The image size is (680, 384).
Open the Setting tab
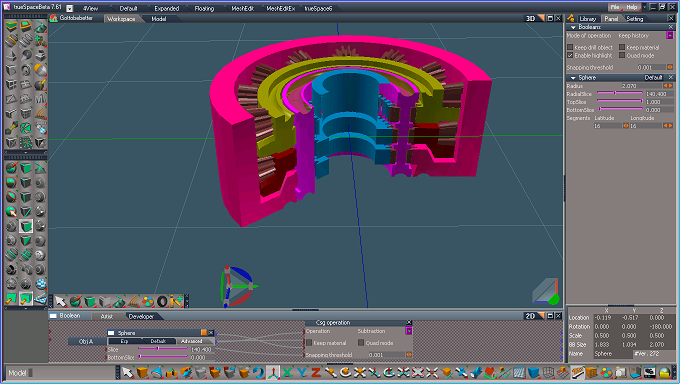pos(634,19)
